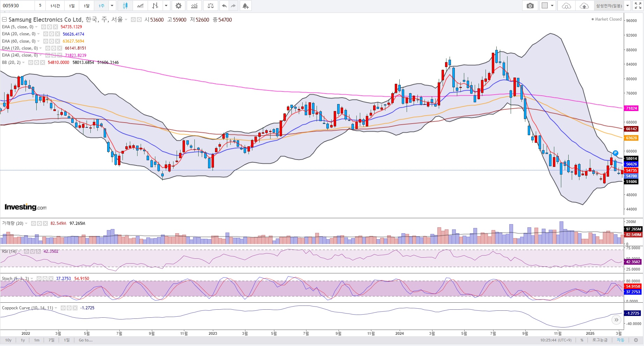Open settings for volume 거래량 (20) indicator

point(39,223)
